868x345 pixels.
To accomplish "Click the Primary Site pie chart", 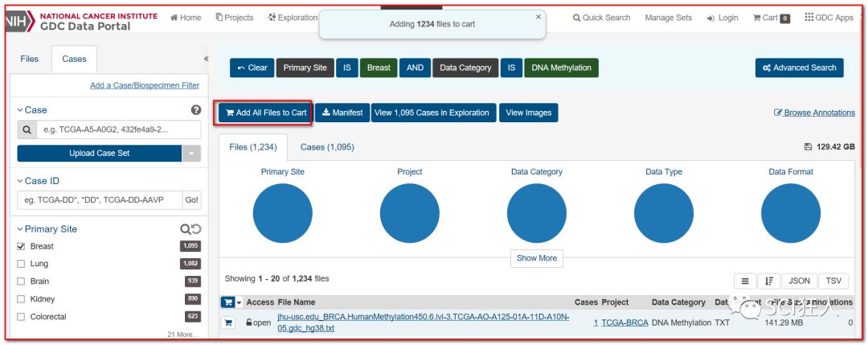I will click(282, 213).
